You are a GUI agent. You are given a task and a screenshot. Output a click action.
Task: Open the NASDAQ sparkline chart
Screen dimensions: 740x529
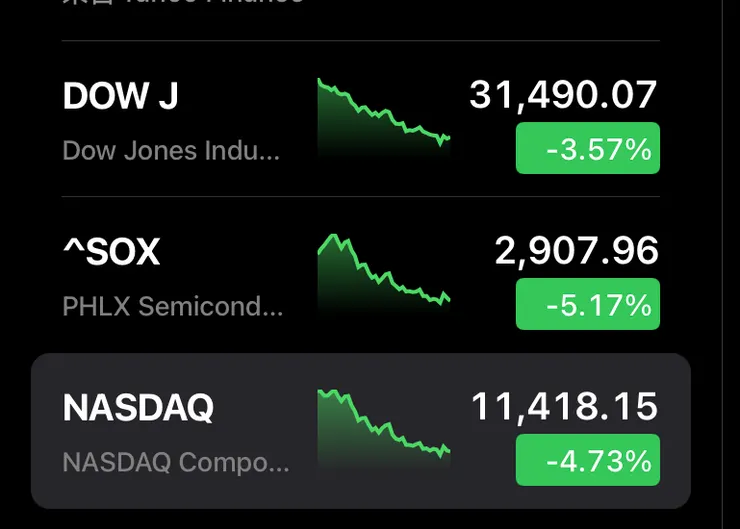(x=384, y=427)
